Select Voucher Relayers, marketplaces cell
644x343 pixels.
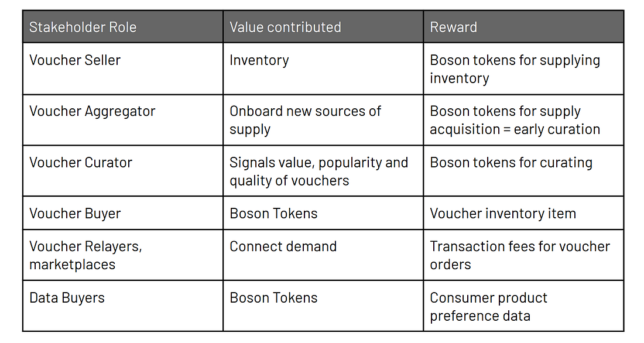123,255
